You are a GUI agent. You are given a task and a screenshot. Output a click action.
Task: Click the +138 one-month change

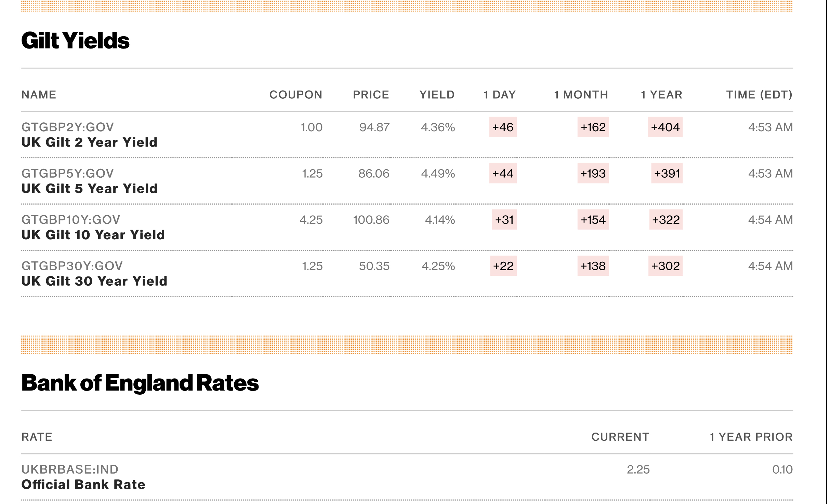coord(593,266)
